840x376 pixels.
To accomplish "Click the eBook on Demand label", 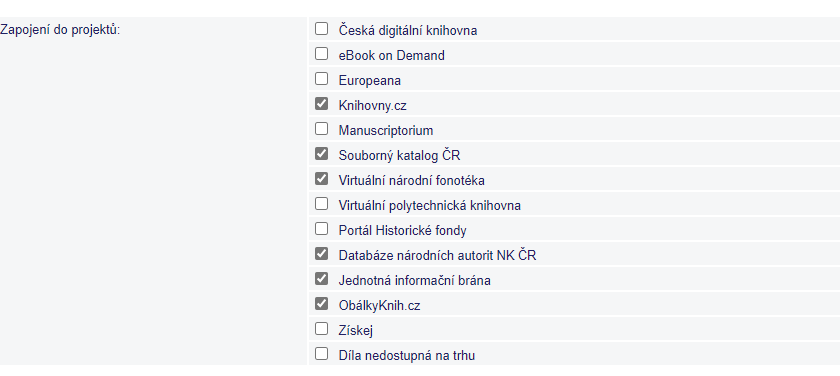I will [x=392, y=55].
